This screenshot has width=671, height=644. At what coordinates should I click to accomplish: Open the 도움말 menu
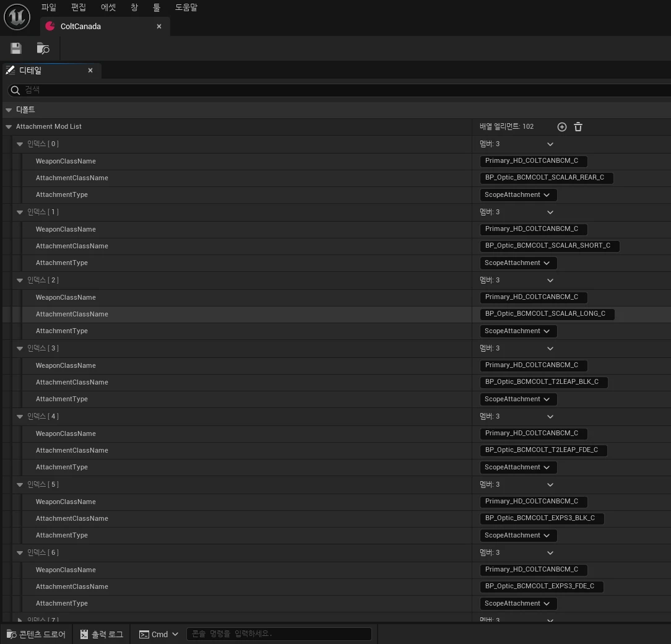pos(186,7)
